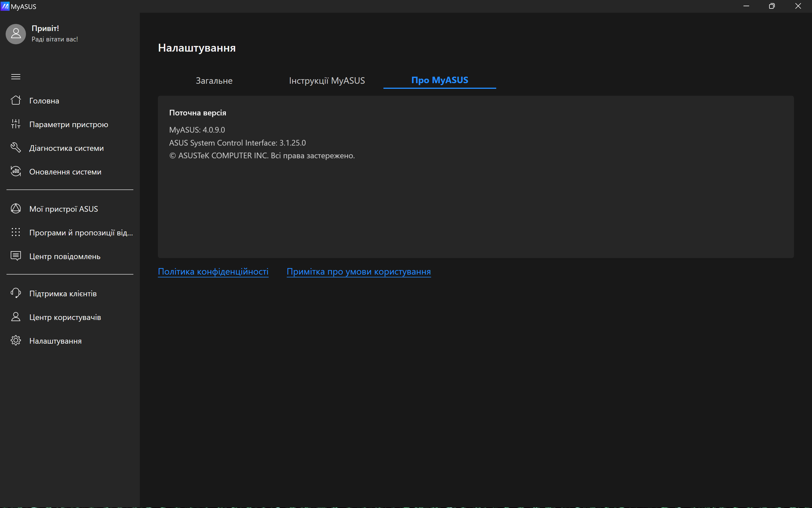Open Примітка про умови користування link
This screenshot has height=508, width=812.
click(358, 271)
